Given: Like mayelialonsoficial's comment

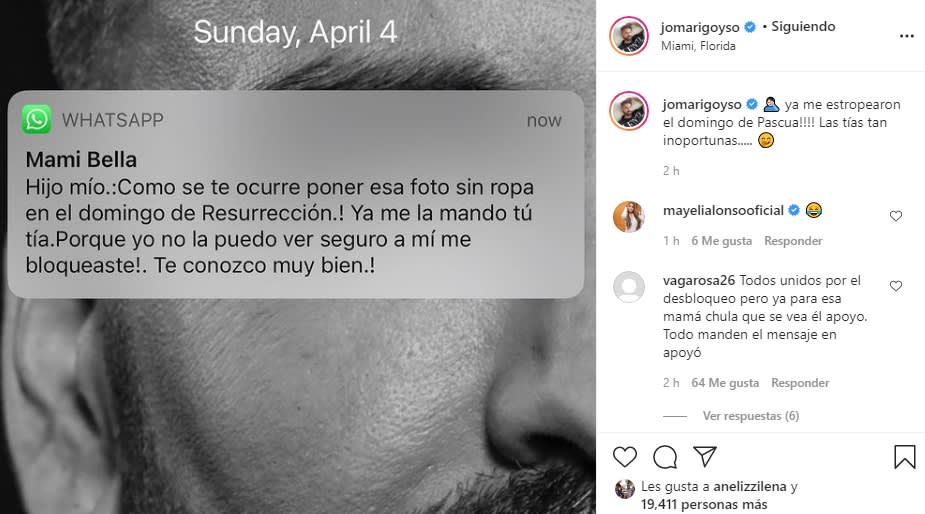Looking at the screenshot, I should 896,216.
